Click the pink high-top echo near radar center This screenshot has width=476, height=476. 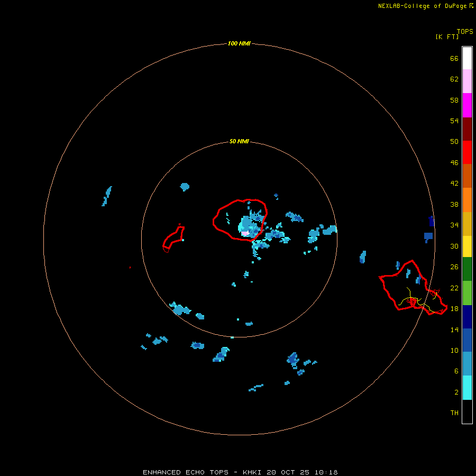click(x=245, y=233)
